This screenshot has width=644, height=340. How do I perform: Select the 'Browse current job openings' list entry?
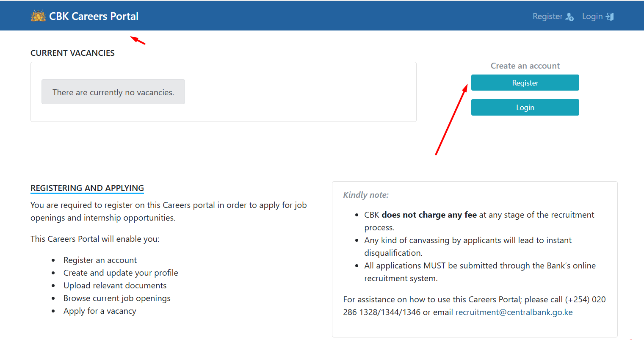[117, 298]
